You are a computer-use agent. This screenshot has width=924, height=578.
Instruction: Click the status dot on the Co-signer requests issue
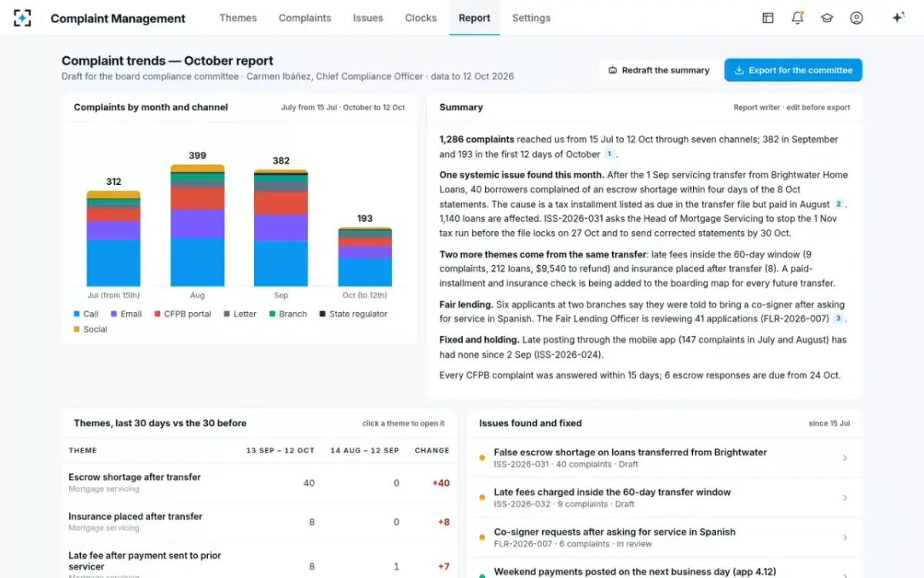point(482,537)
